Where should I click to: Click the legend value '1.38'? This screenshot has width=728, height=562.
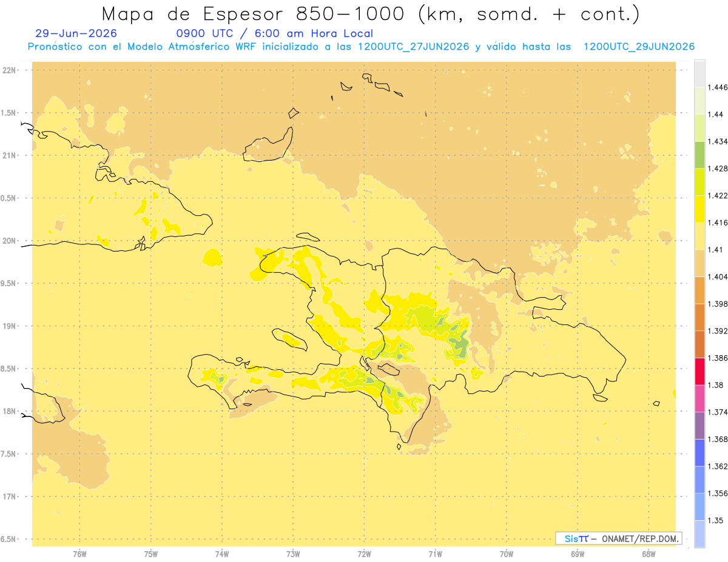click(x=715, y=385)
